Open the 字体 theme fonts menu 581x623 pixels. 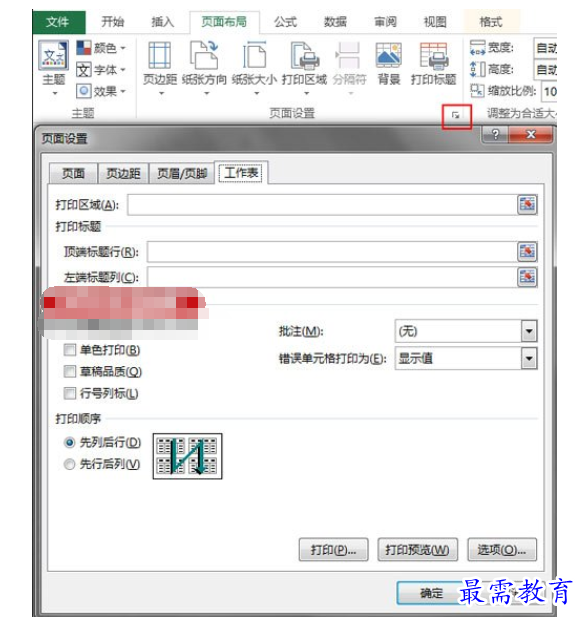[101, 70]
